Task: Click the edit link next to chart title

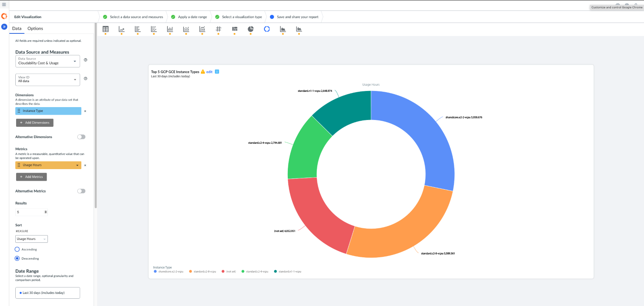Action: [x=209, y=72]
